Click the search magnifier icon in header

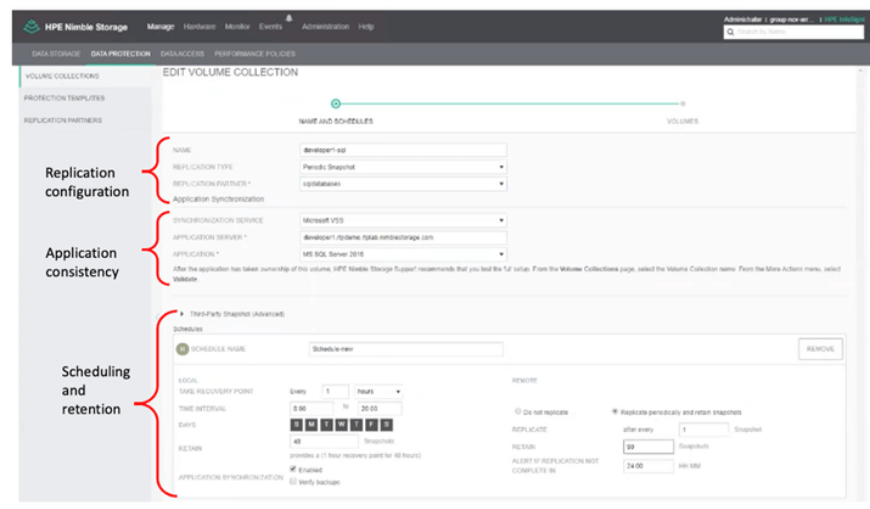[731, 33]
